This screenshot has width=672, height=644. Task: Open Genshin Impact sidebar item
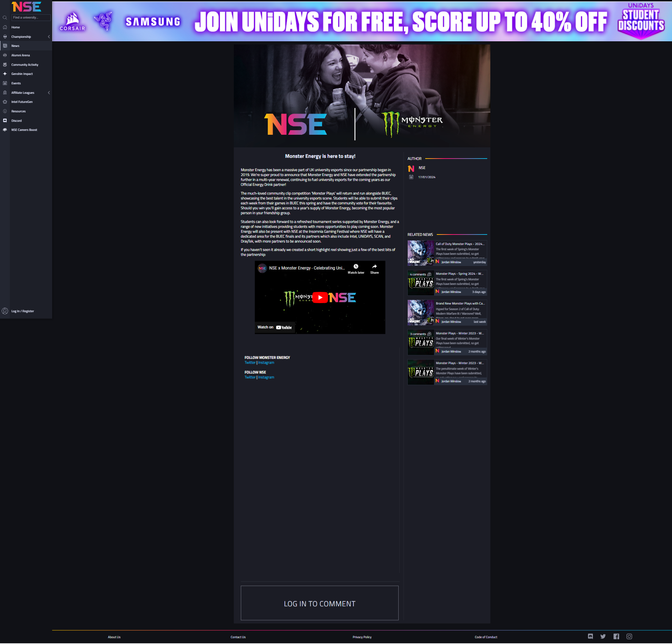coord(22,74)
